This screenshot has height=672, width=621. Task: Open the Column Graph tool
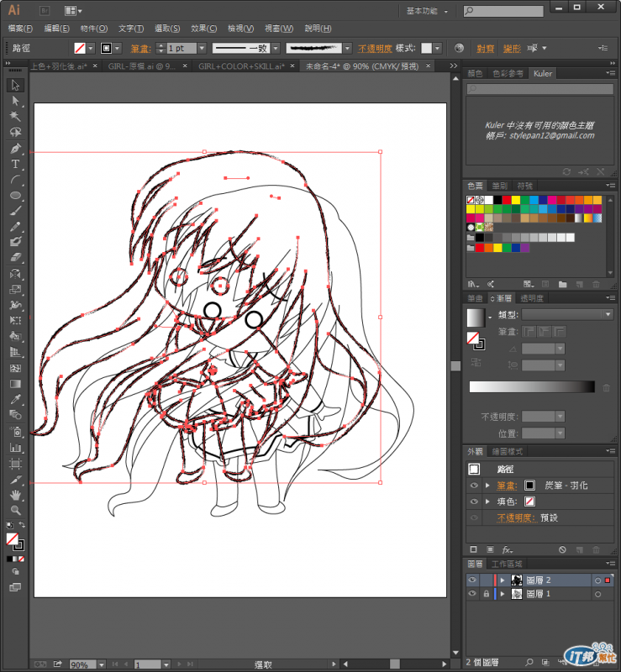[15, 448]
